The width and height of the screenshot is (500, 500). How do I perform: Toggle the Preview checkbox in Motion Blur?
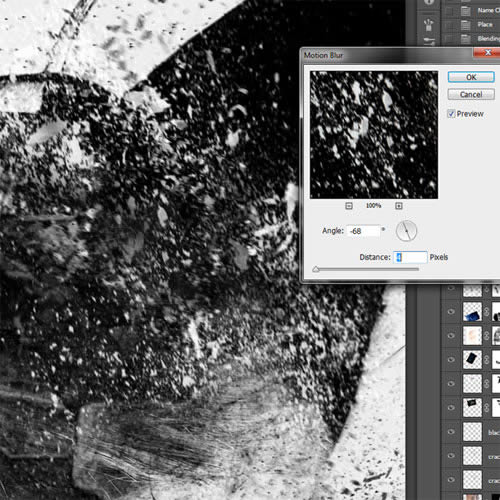click(x=451, y=114)
